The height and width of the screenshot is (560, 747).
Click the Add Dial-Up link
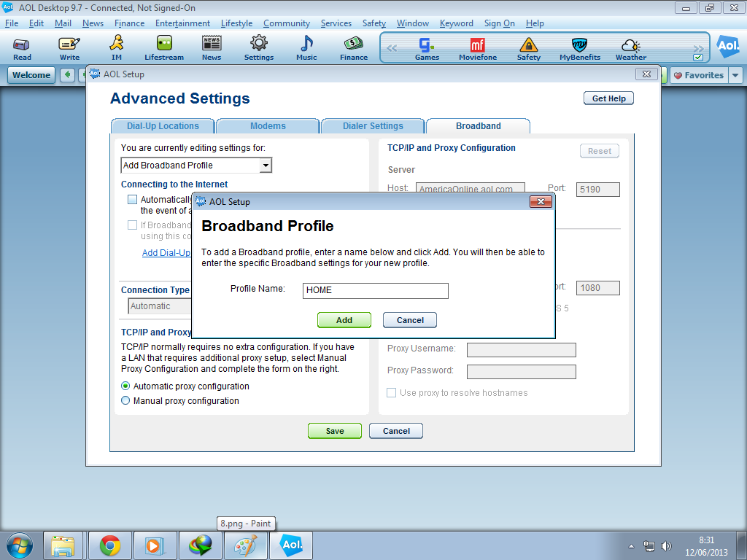click(x=166, y=253)
